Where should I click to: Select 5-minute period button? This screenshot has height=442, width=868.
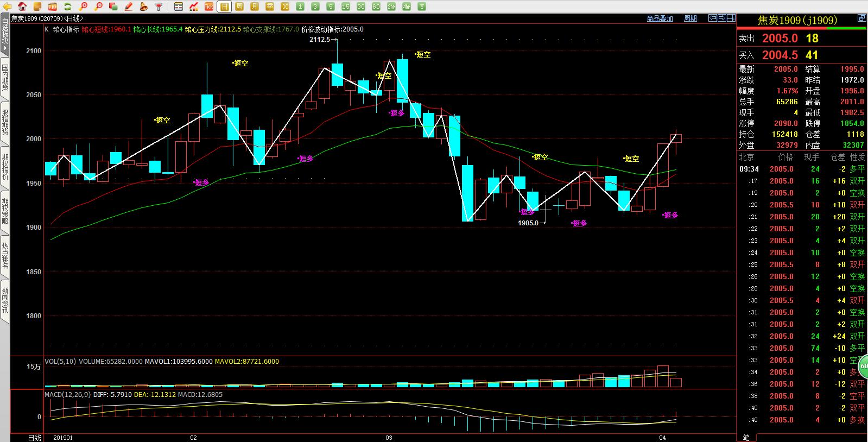[331, 7]
